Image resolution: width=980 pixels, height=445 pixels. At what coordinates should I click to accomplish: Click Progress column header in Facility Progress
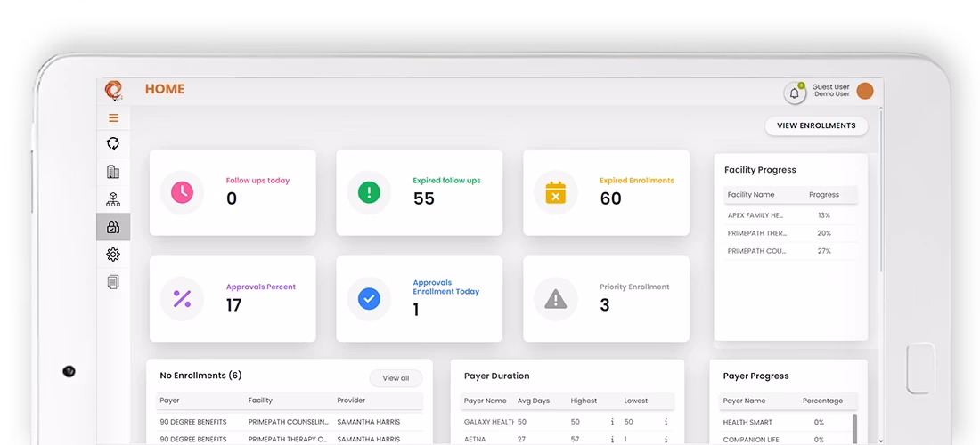coord(824,195)
